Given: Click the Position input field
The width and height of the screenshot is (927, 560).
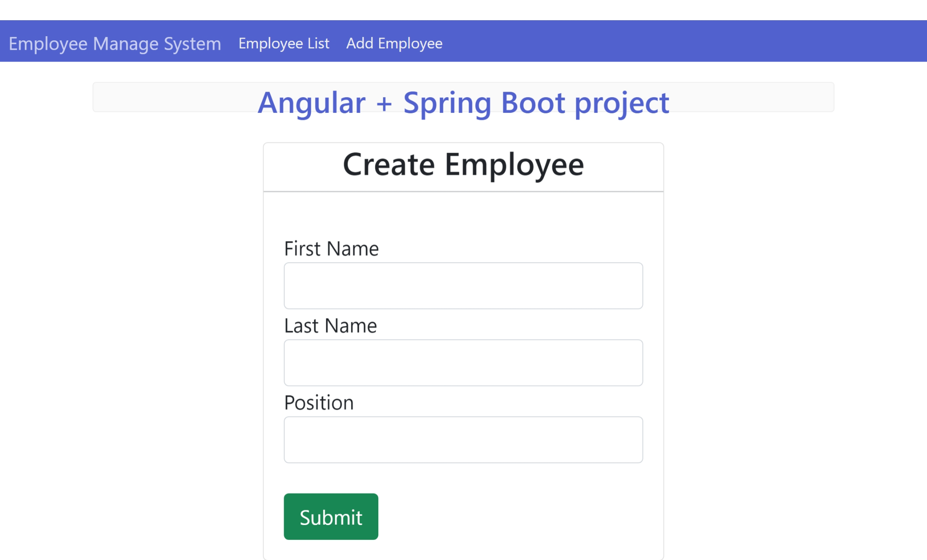Looking at the screenshot, I should (x=463, y=439).
